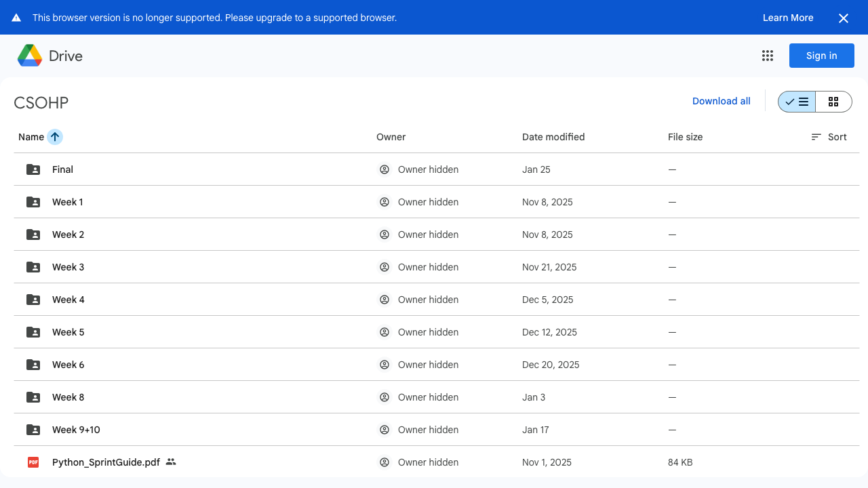The image size is (868, 488).
Task: Click the Week 9+10 folder icon
Action: point(33,430)
